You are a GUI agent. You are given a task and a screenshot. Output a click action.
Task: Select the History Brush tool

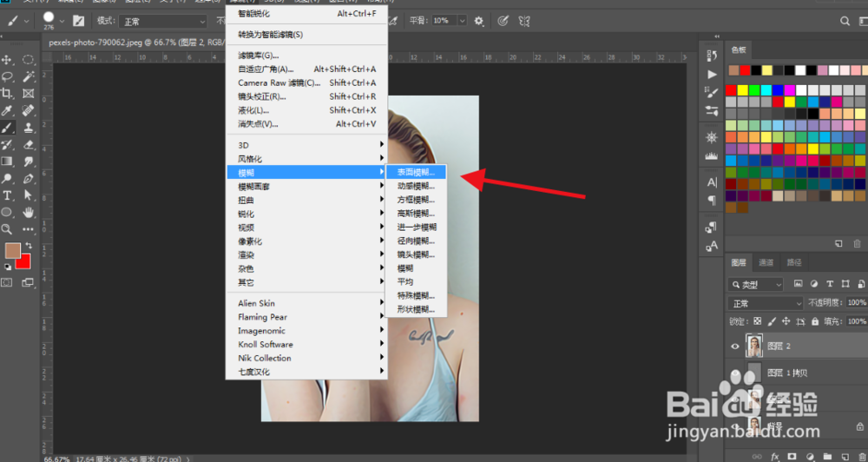tap(7, 145)
